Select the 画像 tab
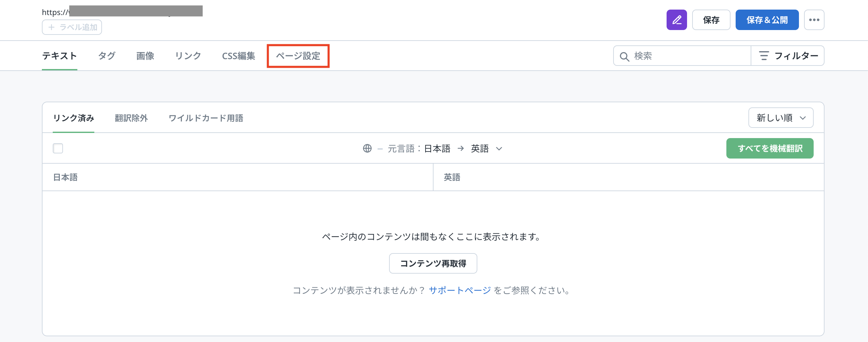Viewport: 868px width, 342px height. point(145,56)
